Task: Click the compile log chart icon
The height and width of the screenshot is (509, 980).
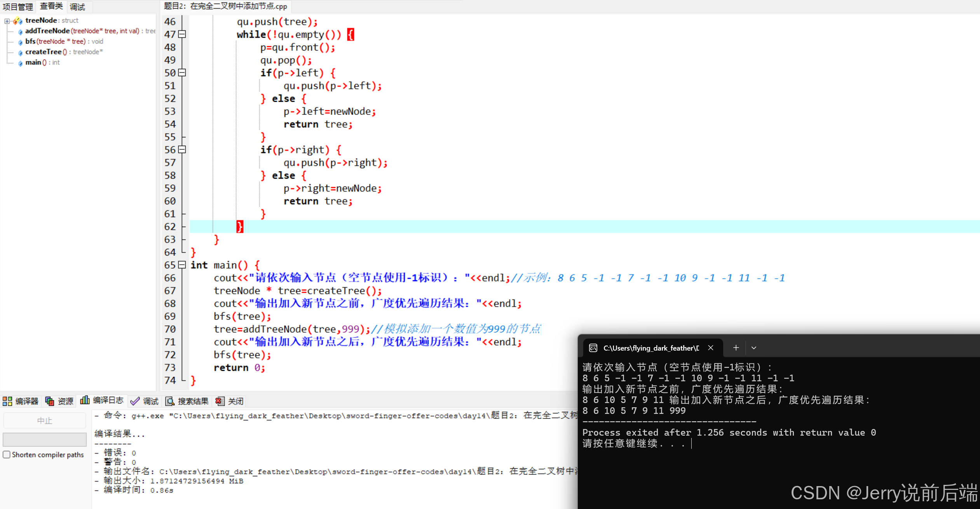Action: coord(85,400)
